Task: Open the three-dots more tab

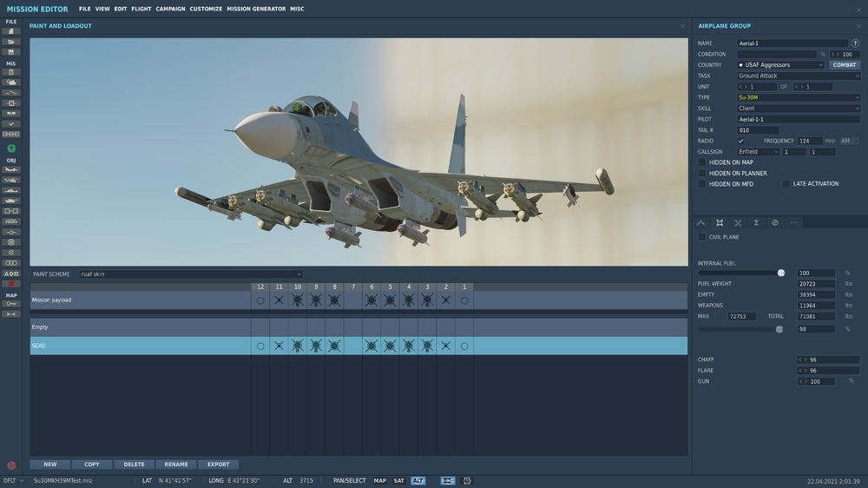Action: point(793,222)
